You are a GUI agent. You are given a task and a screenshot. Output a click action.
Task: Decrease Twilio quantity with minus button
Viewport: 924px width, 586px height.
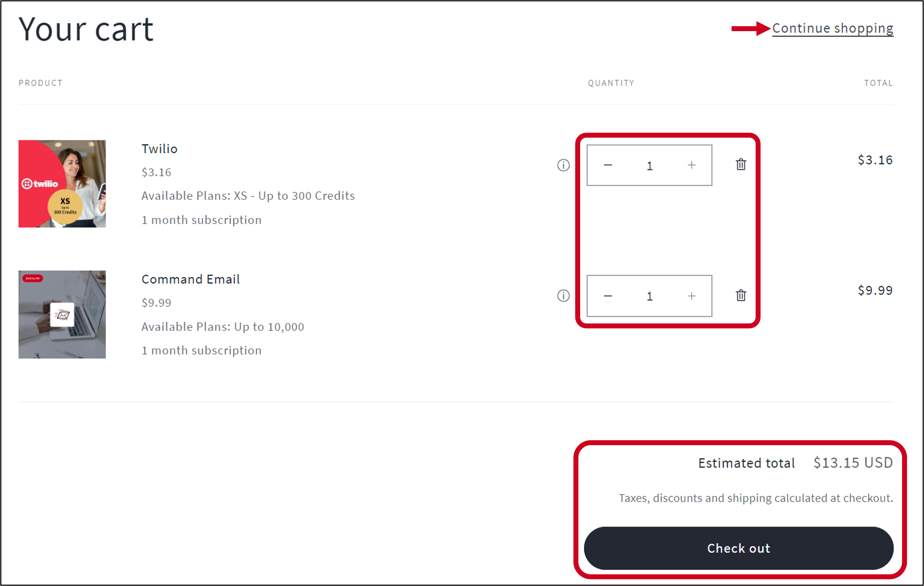click(x=608, y=165)
